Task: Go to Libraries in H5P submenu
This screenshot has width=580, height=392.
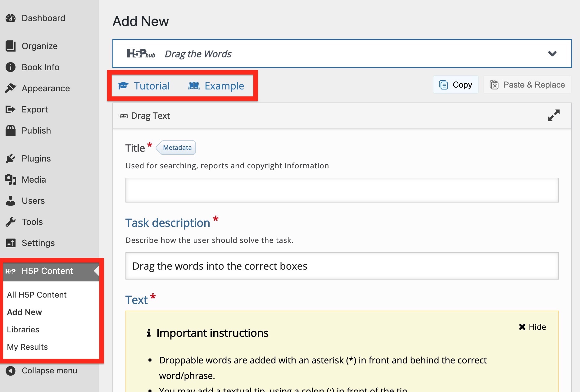Action: tap(23, 330)
